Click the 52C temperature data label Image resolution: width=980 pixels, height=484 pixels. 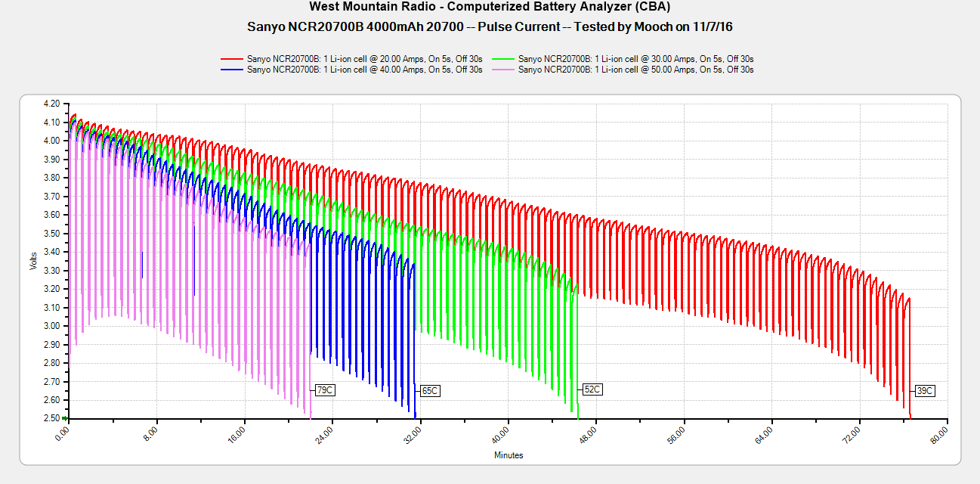coord(592,389)
